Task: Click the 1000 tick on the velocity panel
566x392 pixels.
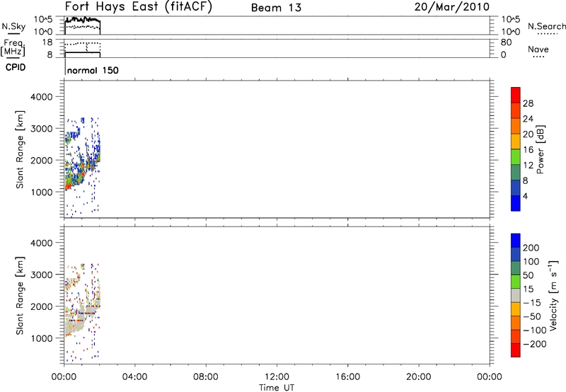Action: [41, 338]
